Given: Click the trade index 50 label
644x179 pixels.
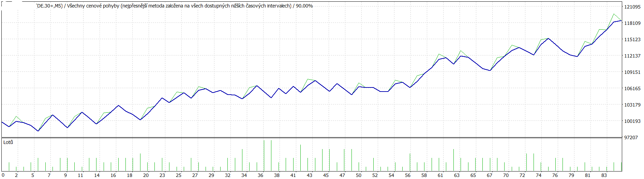Looking at the screenshot, I should 359,175.
